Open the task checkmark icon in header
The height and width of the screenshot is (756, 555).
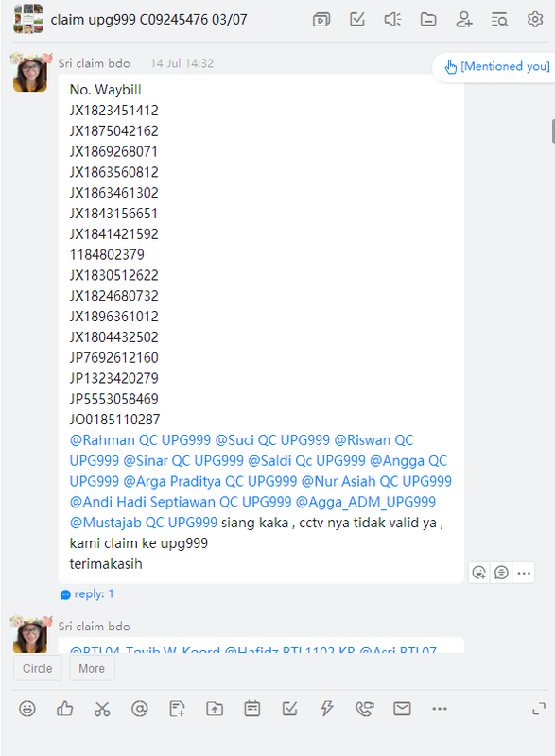pyautogui.click(x=356, y=20)
